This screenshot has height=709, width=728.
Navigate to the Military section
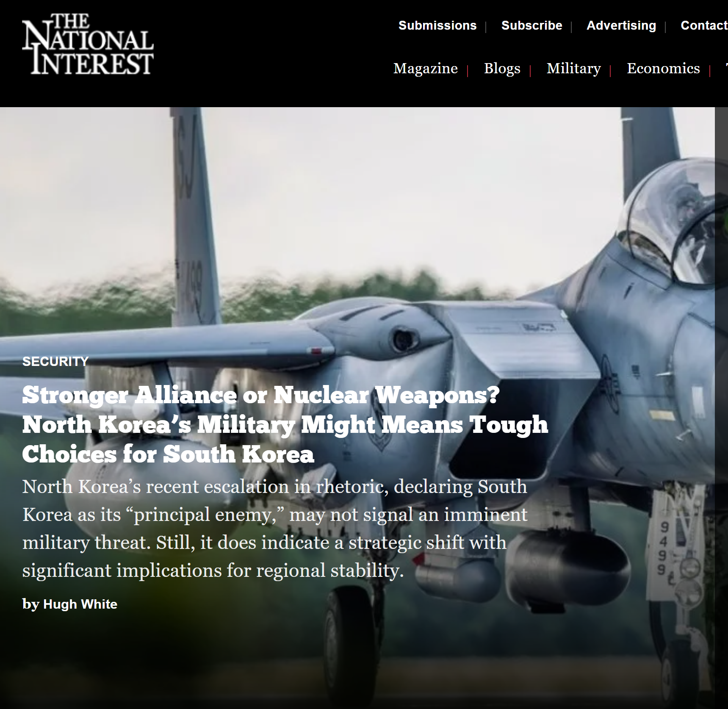(x=573, y=68)
